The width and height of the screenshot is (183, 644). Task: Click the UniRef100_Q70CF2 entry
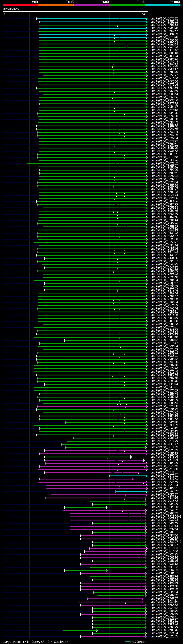164,492
